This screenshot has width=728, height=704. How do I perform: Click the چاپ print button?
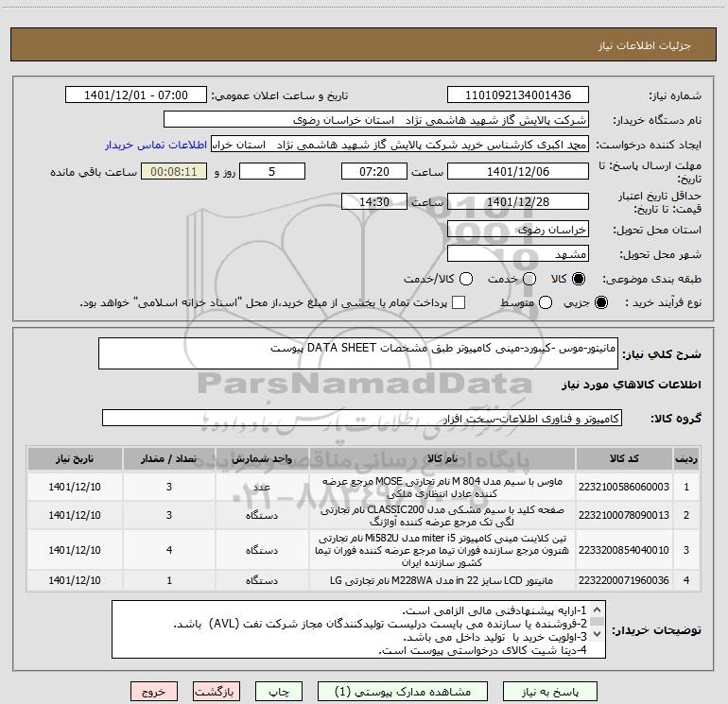click(x=279, y=692)
